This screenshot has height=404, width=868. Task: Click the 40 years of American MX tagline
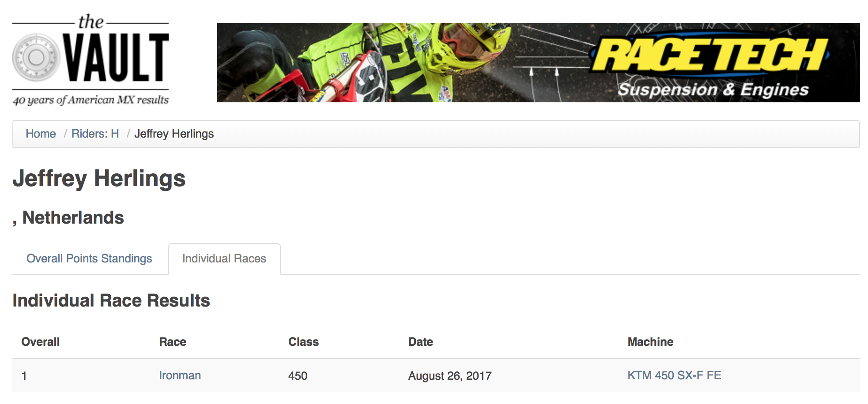[91, 100]
